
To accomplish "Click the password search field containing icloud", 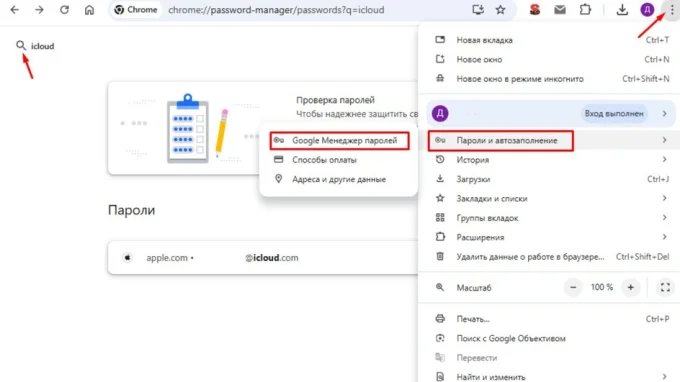I will click(43, 46).
